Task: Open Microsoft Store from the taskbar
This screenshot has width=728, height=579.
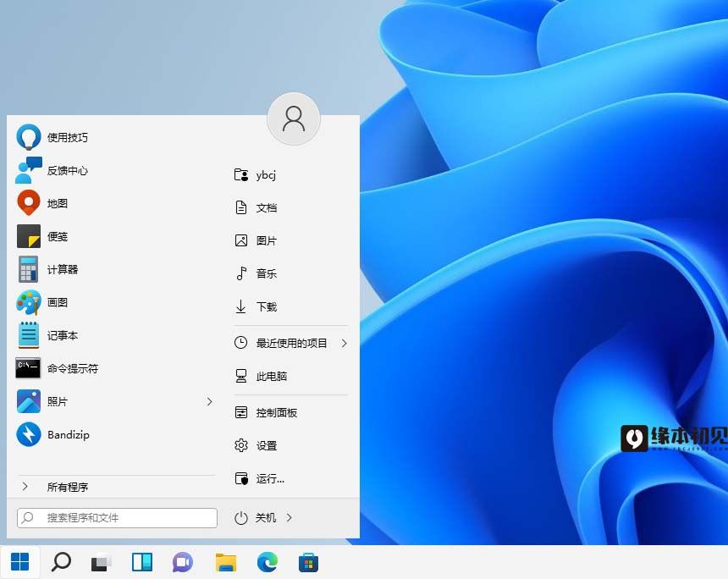Action: tap(308, 562)
